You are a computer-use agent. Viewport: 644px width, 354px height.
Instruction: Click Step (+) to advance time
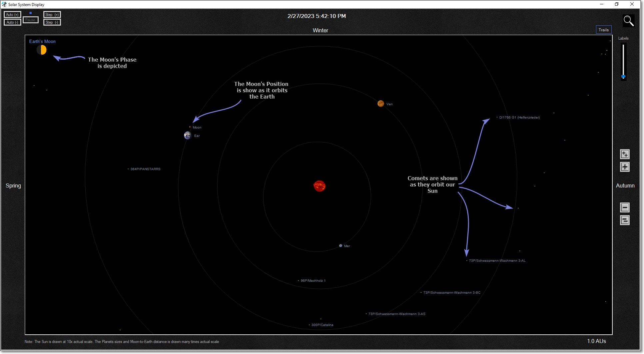(x=52, y=15)
